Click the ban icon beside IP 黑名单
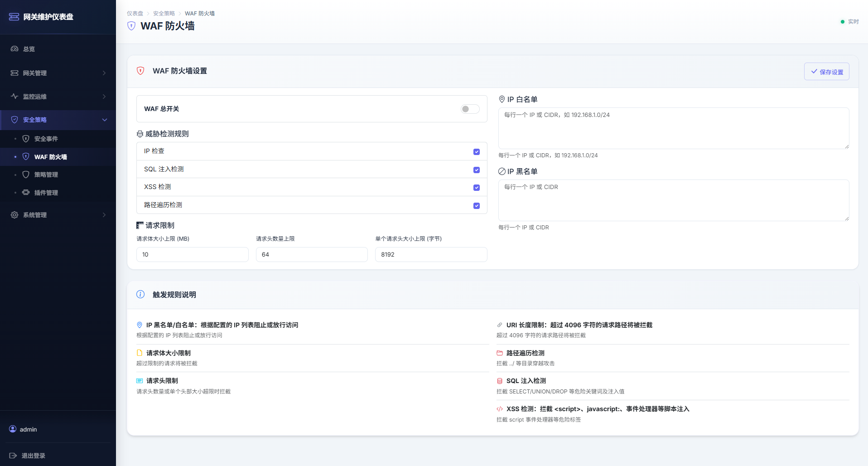Screen dimensions: 868x466 502,171
